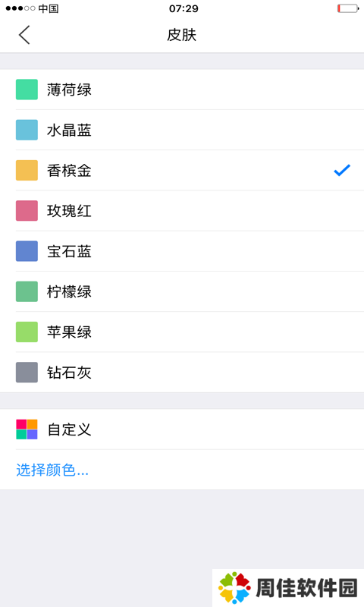The height and width of the screenshot is (607, 364).
Task: Pick the 柠檬绿 skin entry
Action: click(x=182, y=291)
